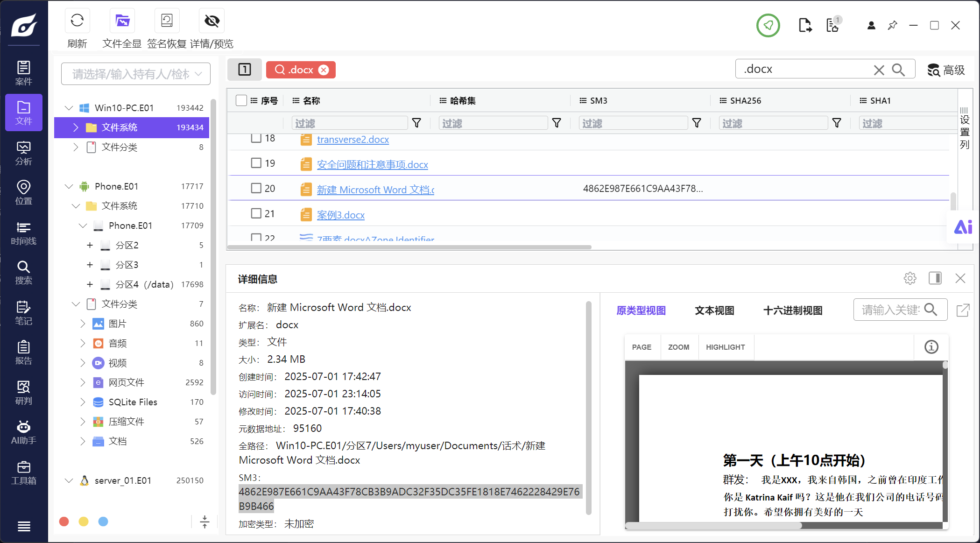Viewport: 980px width, 543px height.
Task: Open the AI助手 assistant sidebar section
Action: click(x=24, y=433)
